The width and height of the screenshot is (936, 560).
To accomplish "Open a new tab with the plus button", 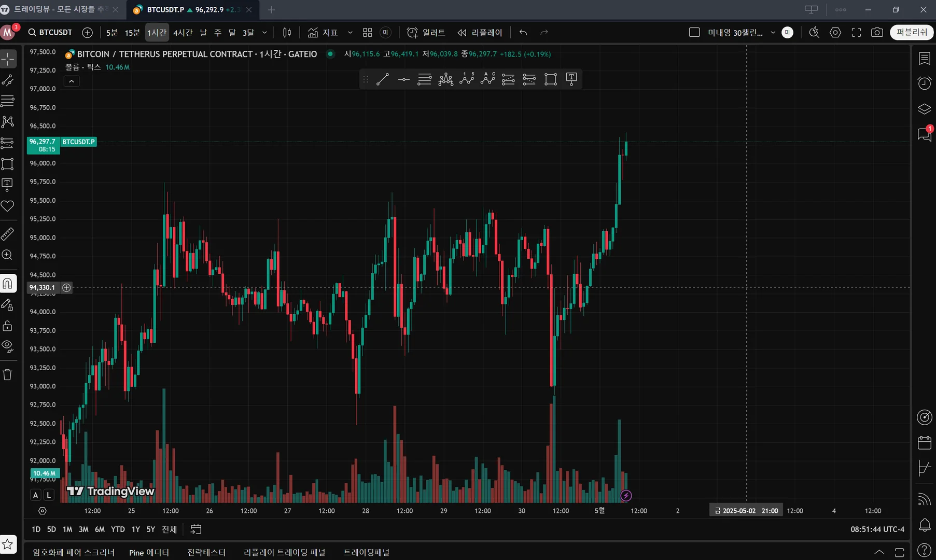I will (271, 9).
